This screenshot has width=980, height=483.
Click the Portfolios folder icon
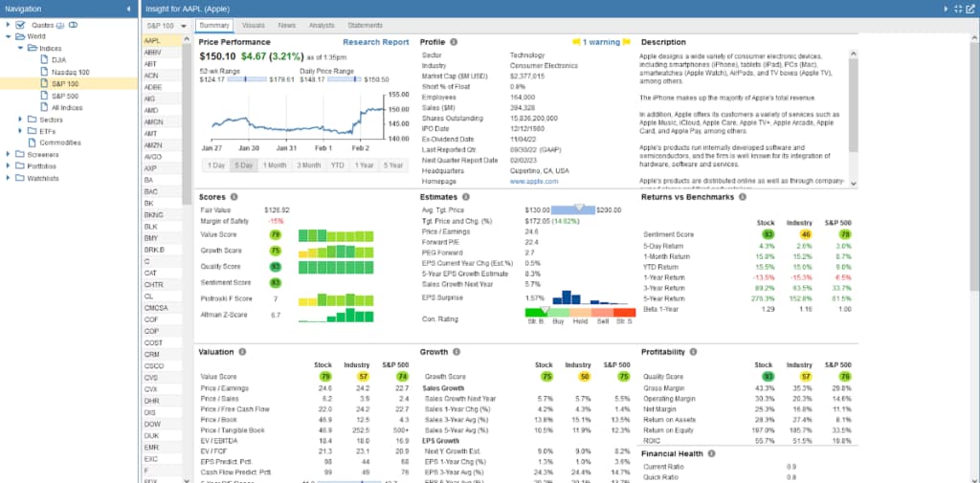[x=20, y=166]
